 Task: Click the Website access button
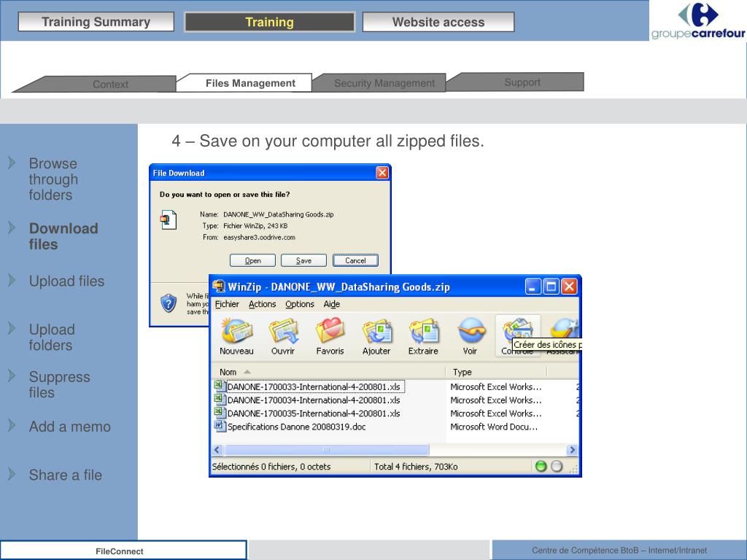tap(438, 22)
